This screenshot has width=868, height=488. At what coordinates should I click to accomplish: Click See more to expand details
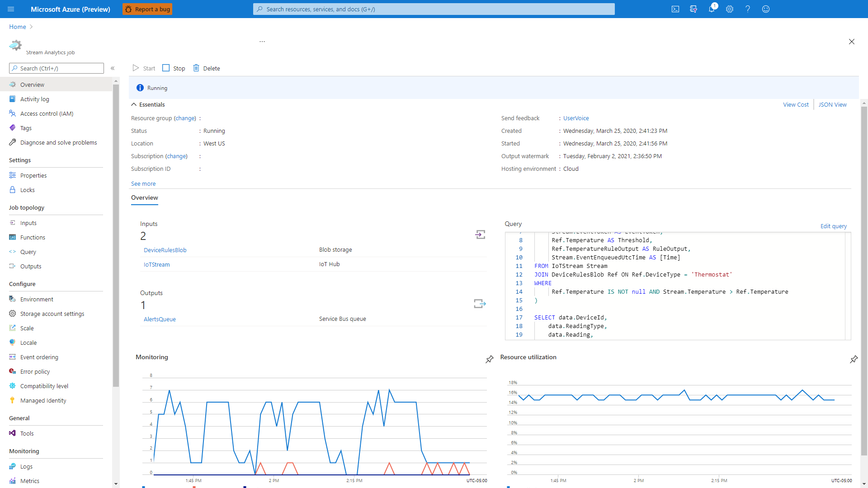tap(143, 183)
